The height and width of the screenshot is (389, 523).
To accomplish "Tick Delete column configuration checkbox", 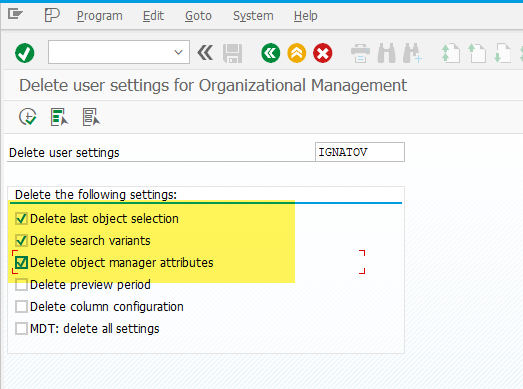I will pyautogui.click(x=21, y=307).
